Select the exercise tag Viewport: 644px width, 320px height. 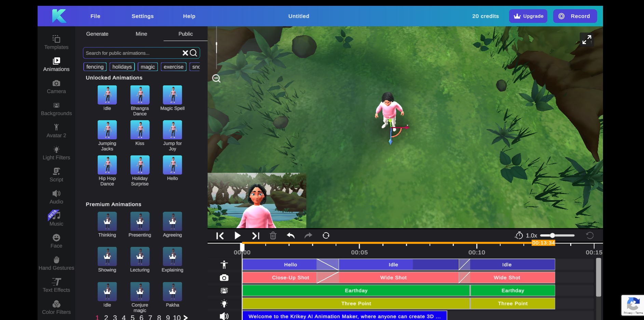tap(174, 67)
